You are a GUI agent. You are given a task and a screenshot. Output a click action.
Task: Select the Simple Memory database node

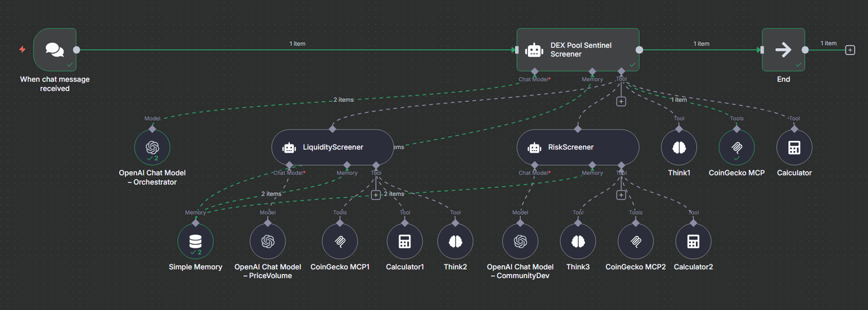196,241
